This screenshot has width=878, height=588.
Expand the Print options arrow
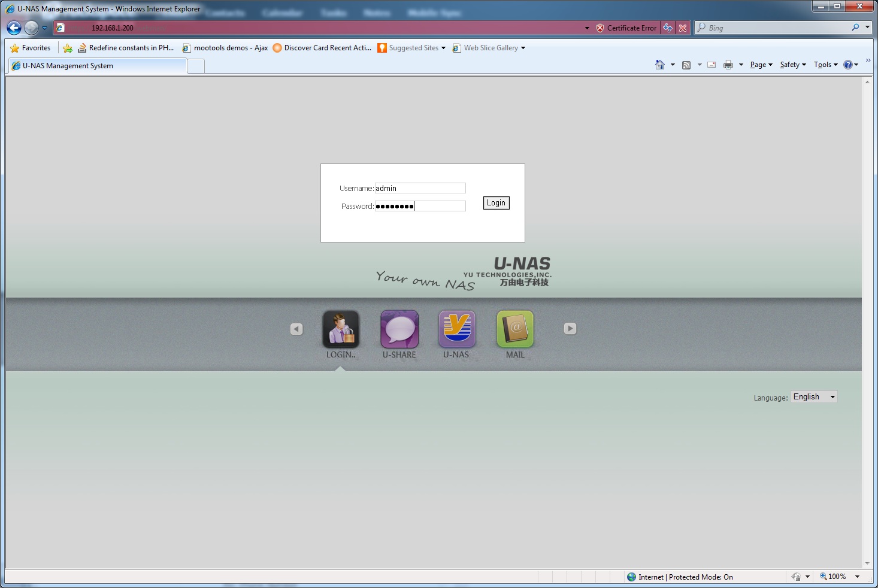coord(741,65)
